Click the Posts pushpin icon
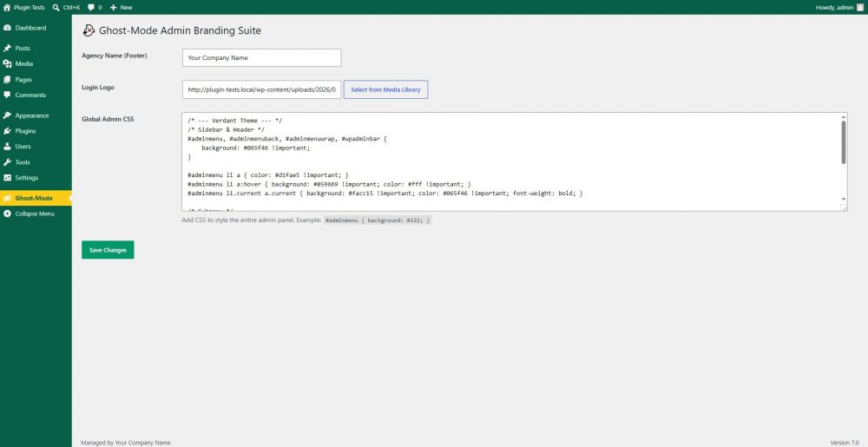868x447 pixels. click(7, 48)
